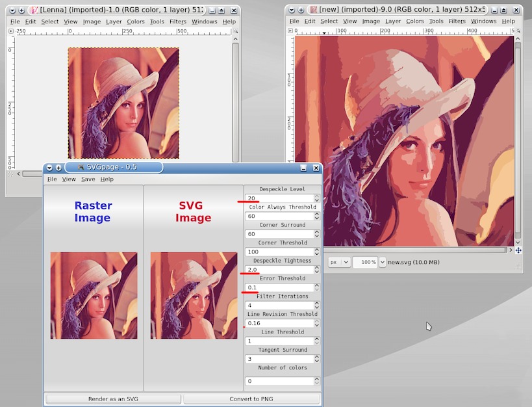Adjust Corner Surround spinner arrows

pos(317,234)
